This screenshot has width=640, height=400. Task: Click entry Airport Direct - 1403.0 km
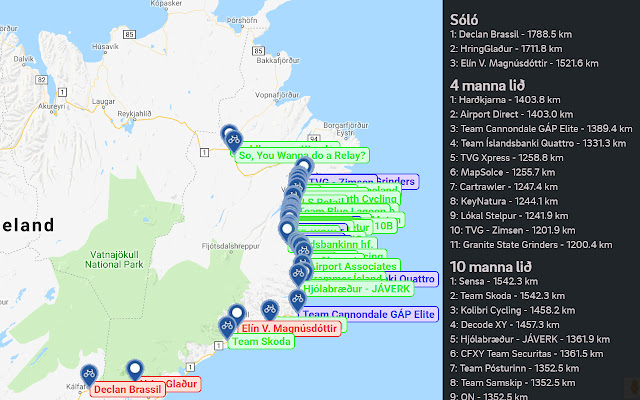click(511, 114)
